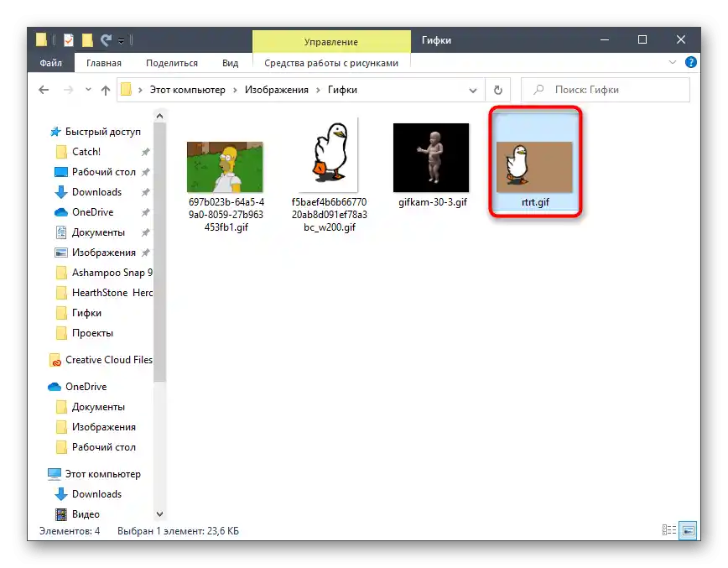Open pinned Изображения under Быстрый доступ
This screenshot has width=728, height=568.
[x=103, y=253]
